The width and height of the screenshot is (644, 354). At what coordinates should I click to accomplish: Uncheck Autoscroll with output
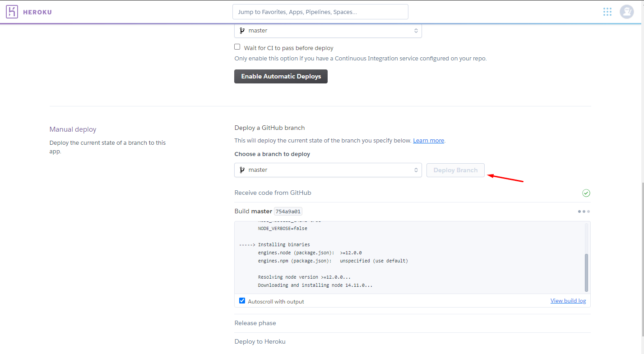[242, 301]
